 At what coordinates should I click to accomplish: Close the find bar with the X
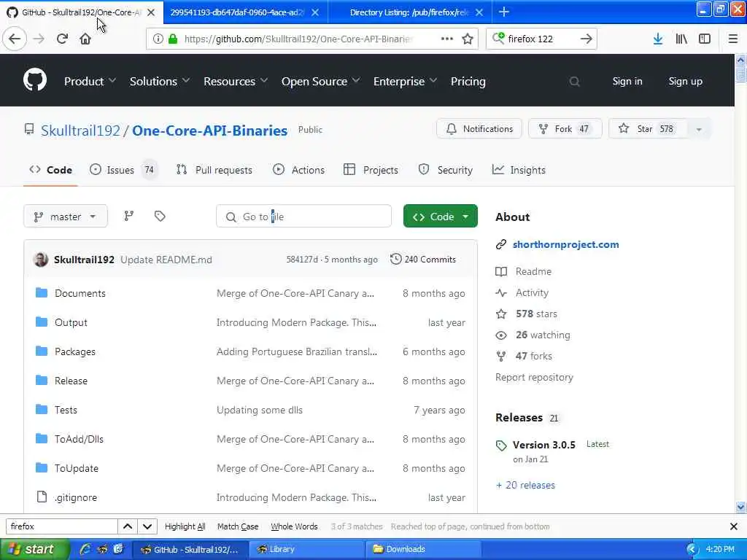tap(734, 526)
